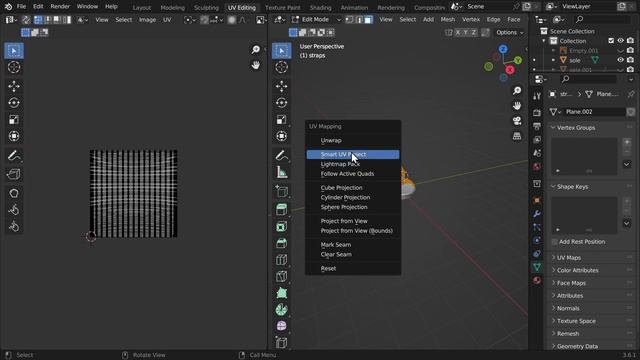Select the UV Pinch sculpt tool
640x360 pixels.
tap(14, 227)
